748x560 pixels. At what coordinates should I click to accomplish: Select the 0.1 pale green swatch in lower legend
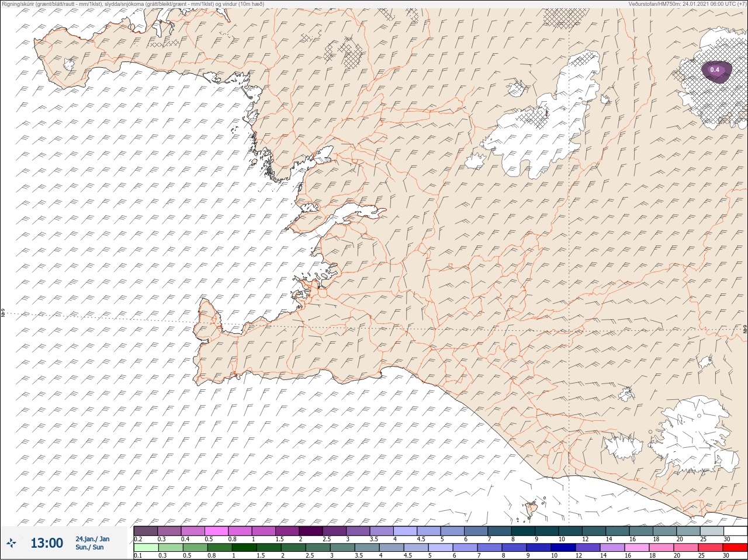[x=146, y=548]
